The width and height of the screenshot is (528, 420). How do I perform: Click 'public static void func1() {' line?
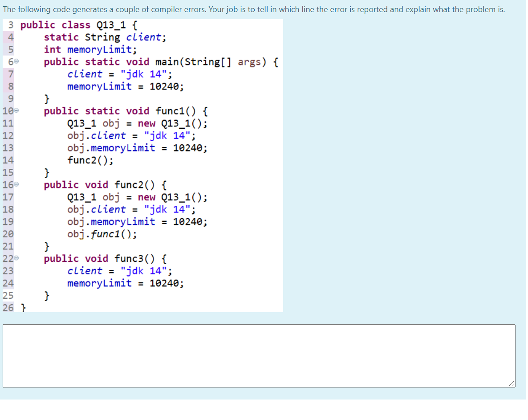(x=126, y=111)
